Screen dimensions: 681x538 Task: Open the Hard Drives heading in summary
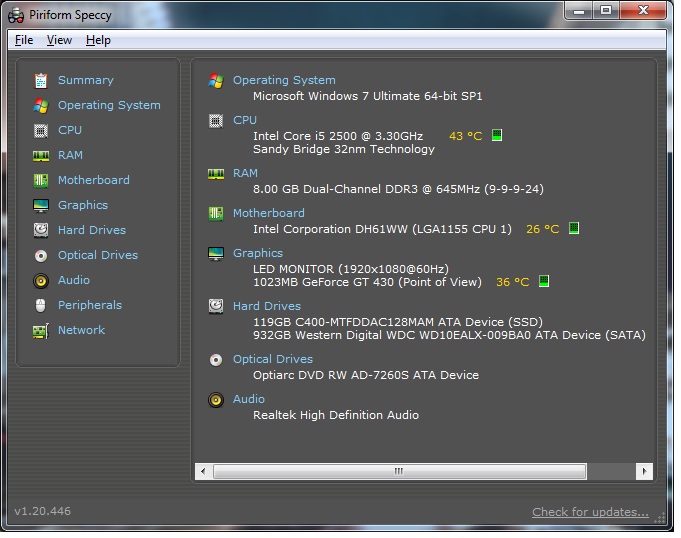266,306
